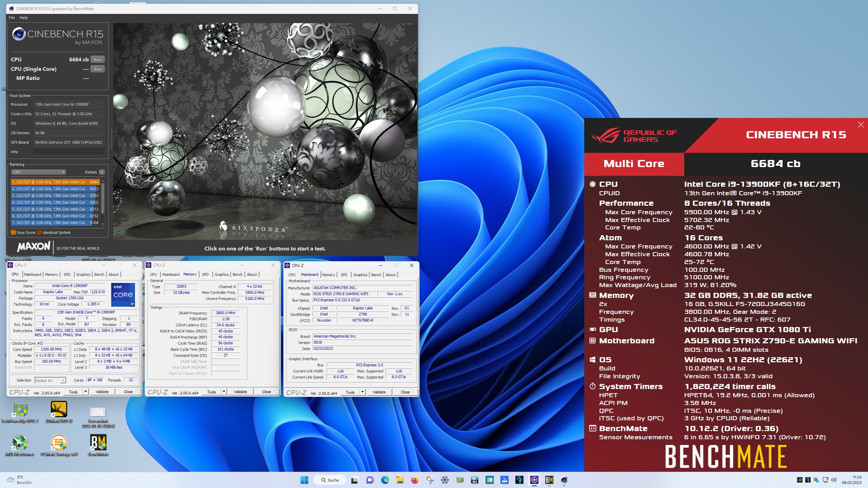The width and height of the screenshot is (868, 488).
Task: Expand Tools dropdown arrow in CPU-Z Mainboard window
Action: 362,392
